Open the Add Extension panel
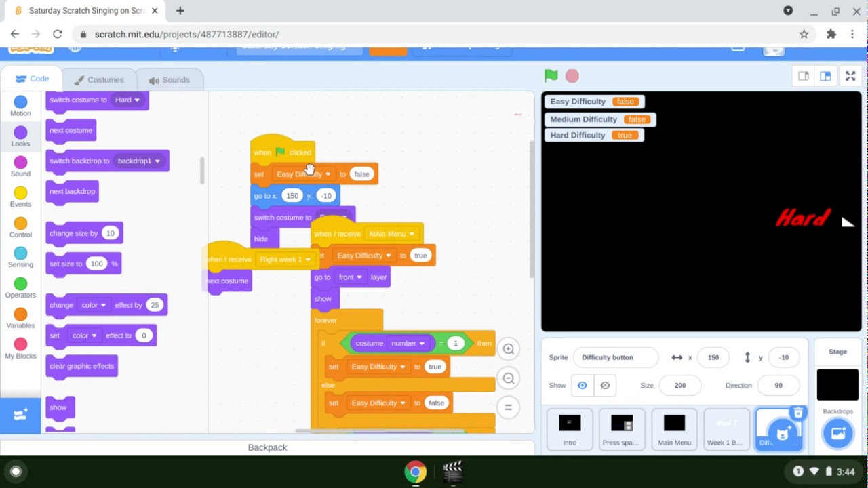 [20, 415]
